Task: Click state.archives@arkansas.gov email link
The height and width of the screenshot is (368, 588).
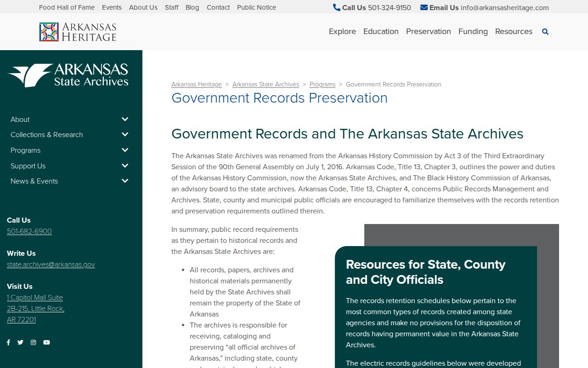Action: [x=51, y=264]
